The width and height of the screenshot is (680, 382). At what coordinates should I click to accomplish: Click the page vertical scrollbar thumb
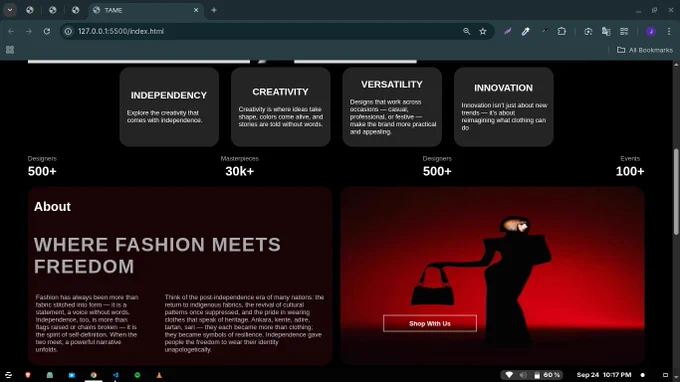[x=676, y=192]
